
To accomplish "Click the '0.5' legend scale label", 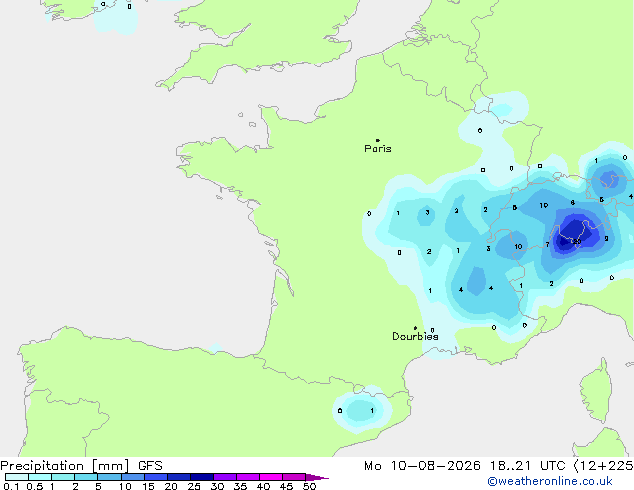I will click(x=35, y=486).
